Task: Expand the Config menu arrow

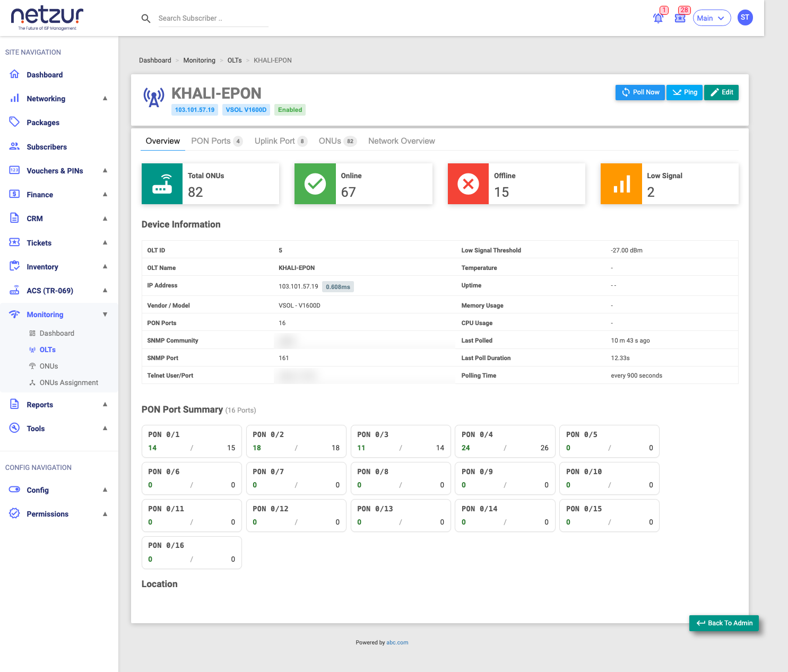Action: pyautogui.click(x=105, y=490)
